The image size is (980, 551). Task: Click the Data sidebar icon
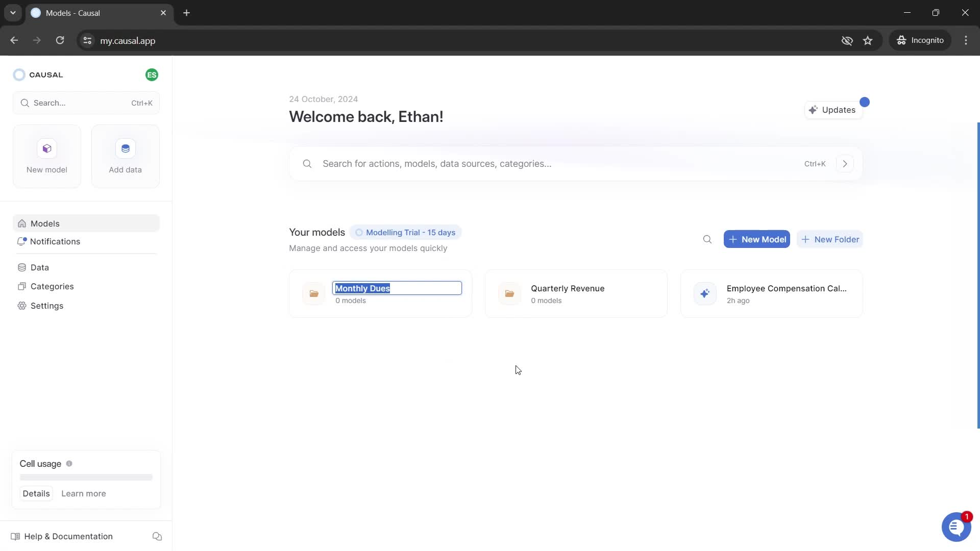click(x=21, y=267)
